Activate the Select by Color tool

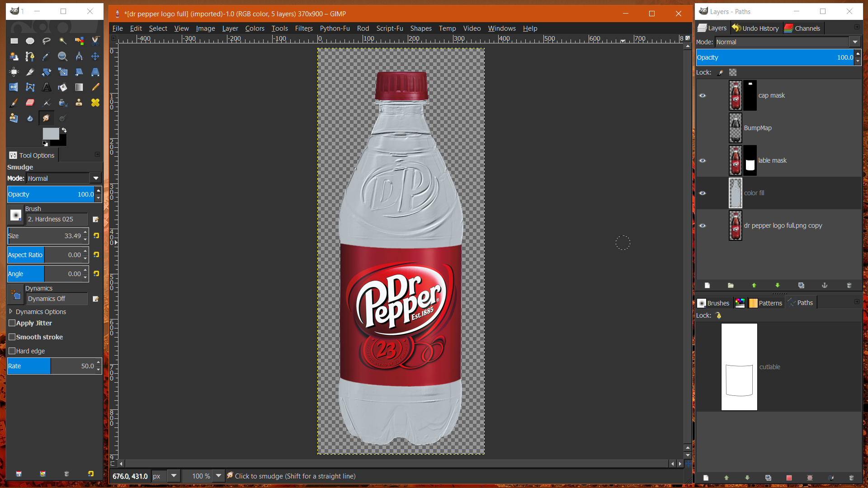79,41
